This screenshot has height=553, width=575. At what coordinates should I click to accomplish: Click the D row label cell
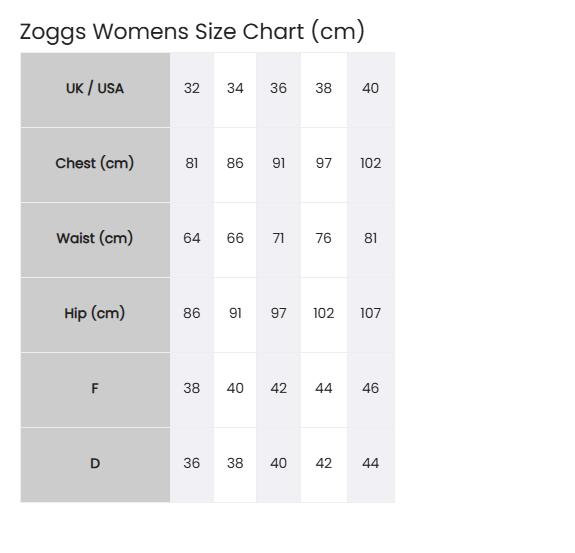coord(95,465)
